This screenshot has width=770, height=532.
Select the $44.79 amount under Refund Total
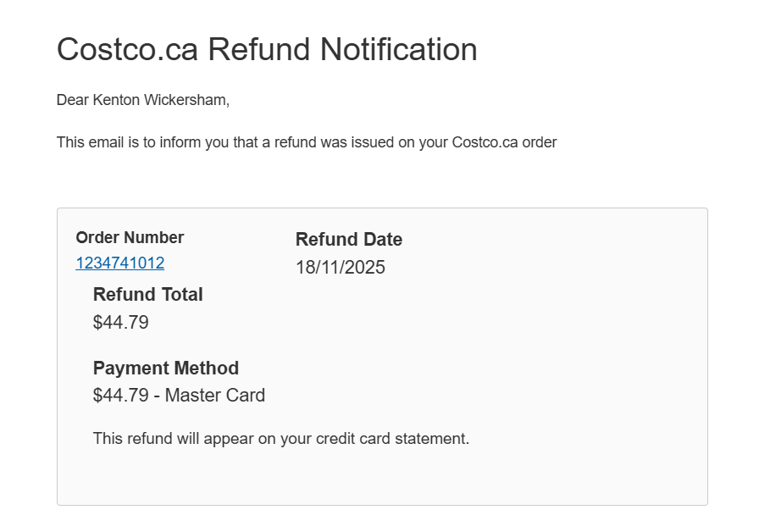pos(120,323)
